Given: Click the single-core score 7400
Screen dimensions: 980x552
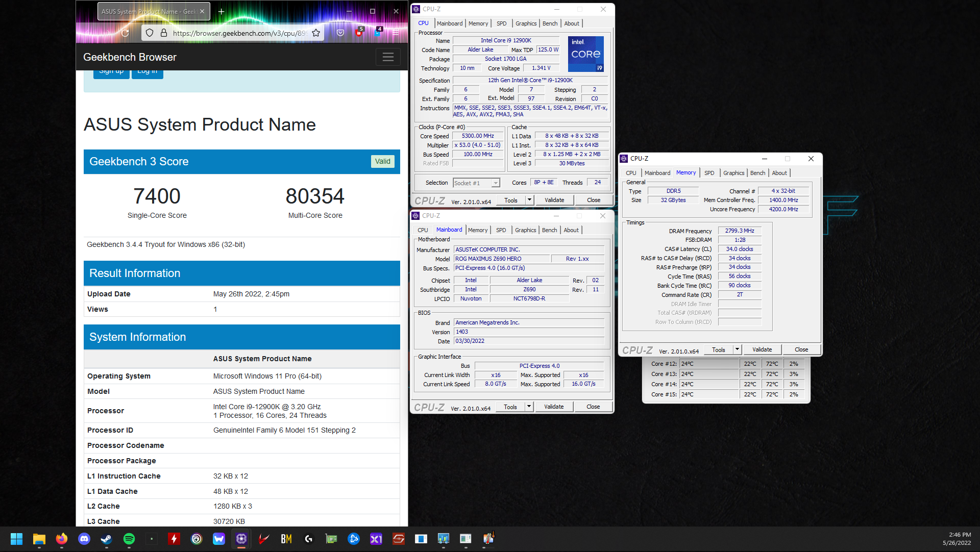Looking at the screenshot, I should [157, 196].
